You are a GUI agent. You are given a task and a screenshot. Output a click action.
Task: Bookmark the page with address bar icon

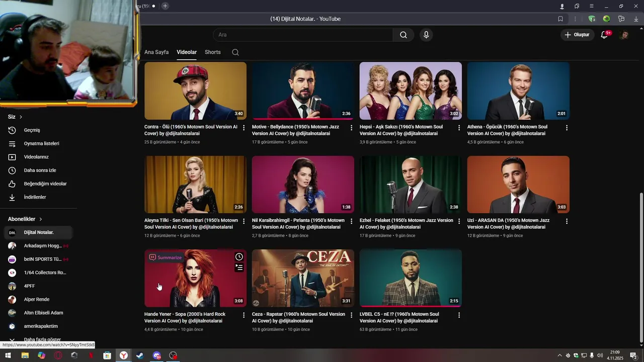tap(560, 19)
